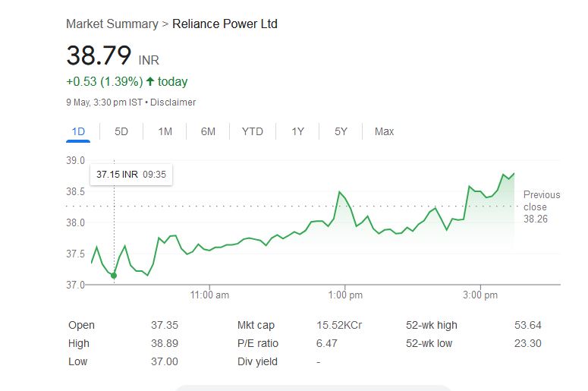Click the 37.15 INR chart tooltip
This screenshot has width=588, height=391.
point(130,175)
